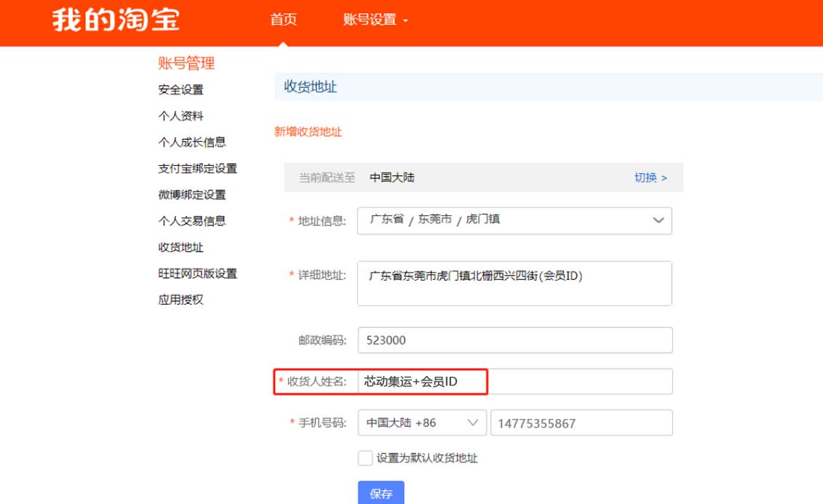Open 支付宝绑定设置 in the sidebar
The height and width of the screenshot is (504, 823).
coord(197,168)
